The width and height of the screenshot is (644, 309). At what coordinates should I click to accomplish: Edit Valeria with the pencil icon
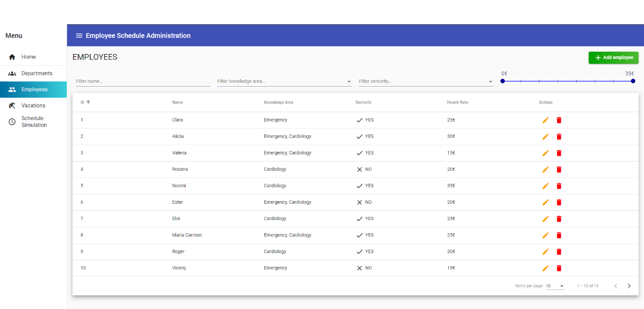pos(545,153)
